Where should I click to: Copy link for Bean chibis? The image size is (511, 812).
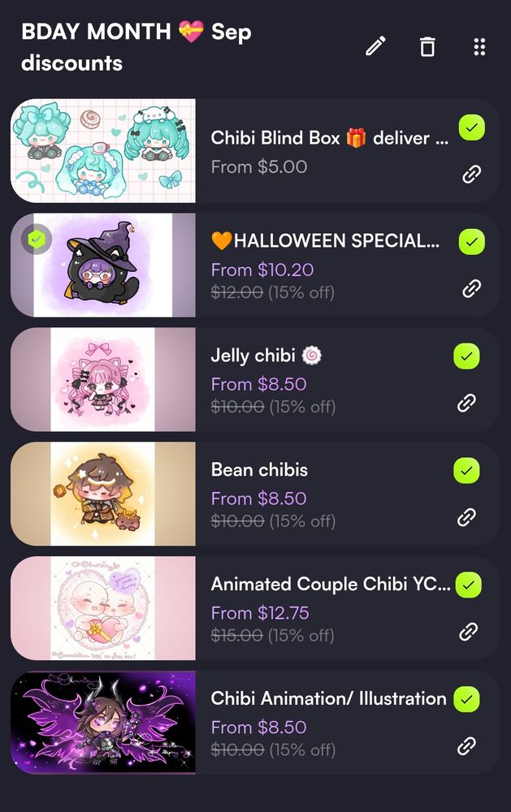click(x=466, y=516)
